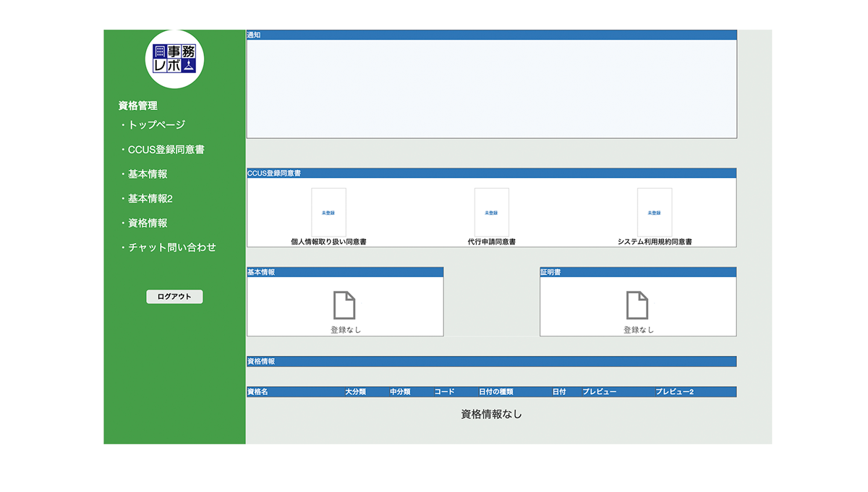Click the 日付の種類 column header

pos(496,391)
